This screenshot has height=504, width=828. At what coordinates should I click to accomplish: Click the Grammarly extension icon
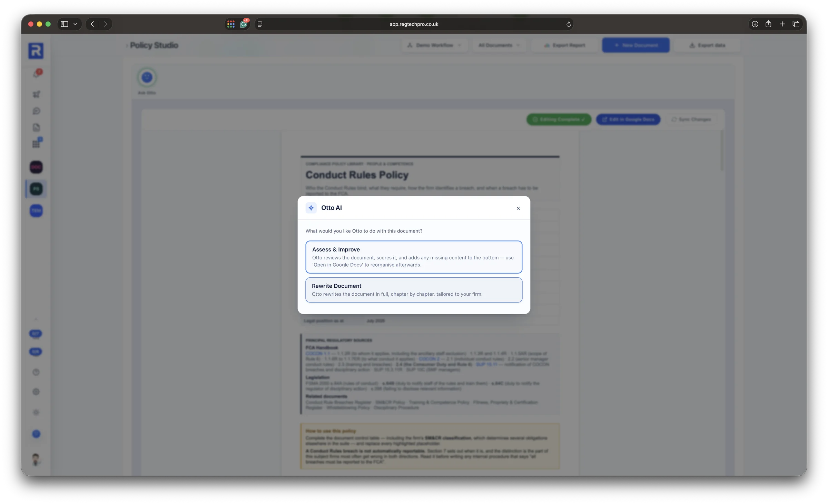[244, 23]
